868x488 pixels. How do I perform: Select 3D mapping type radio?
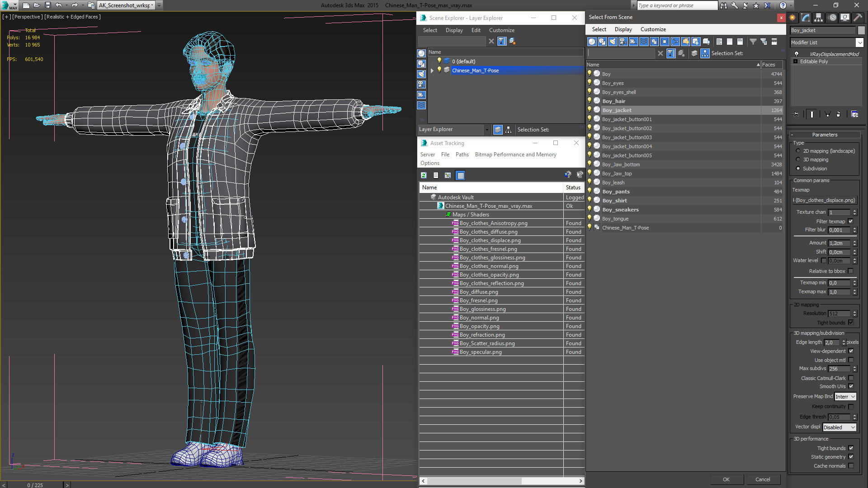(798, 160)
